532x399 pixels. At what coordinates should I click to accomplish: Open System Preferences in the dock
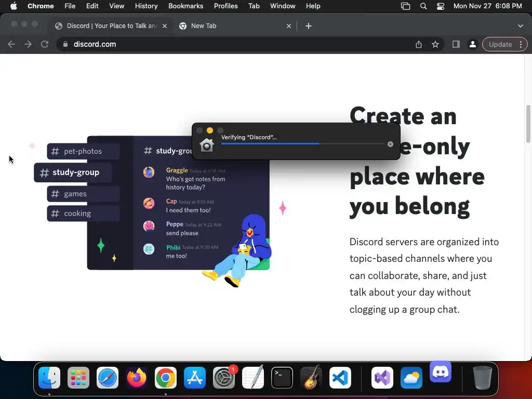tap(224, 378)
